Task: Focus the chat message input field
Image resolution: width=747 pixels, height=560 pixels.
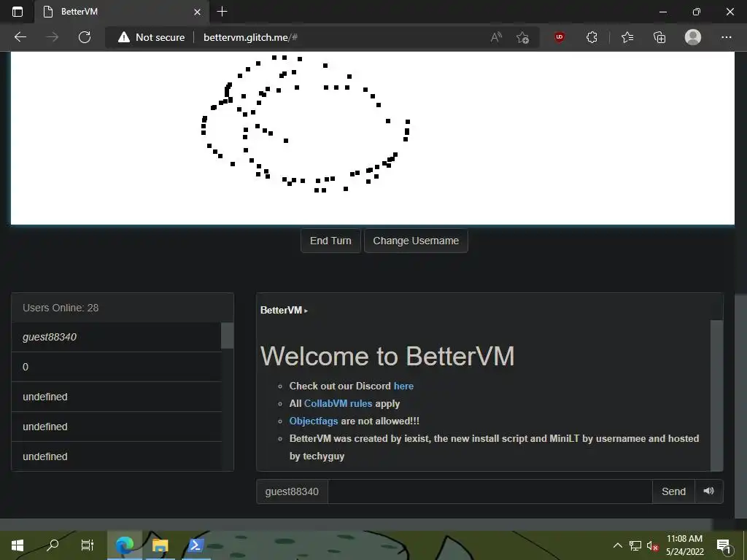Action: [x=489, y=491]
